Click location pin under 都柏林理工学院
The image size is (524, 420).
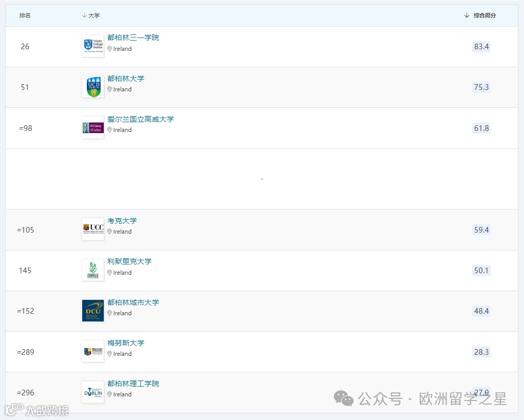click(x=109, y=394)
